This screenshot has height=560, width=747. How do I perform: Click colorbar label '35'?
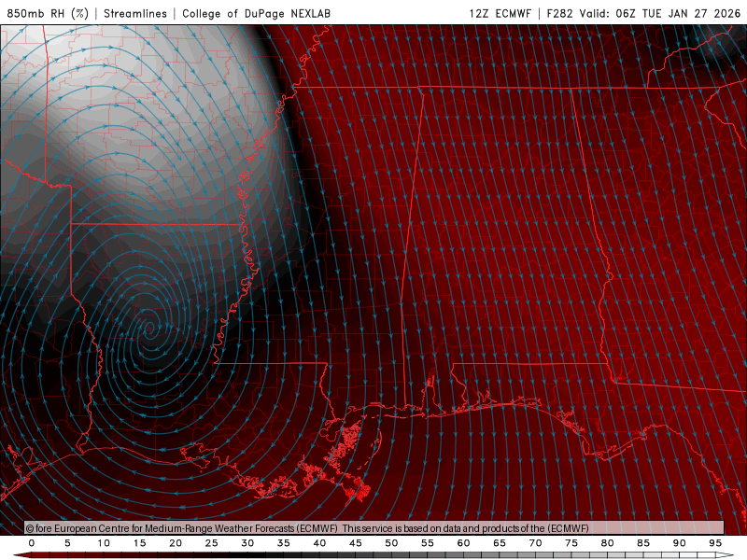pyautogui.click(x=284, y=543)
